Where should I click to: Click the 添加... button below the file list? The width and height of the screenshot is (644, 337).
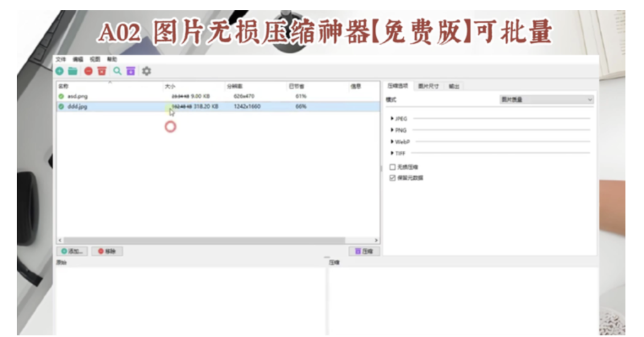(x=72, y=251)
